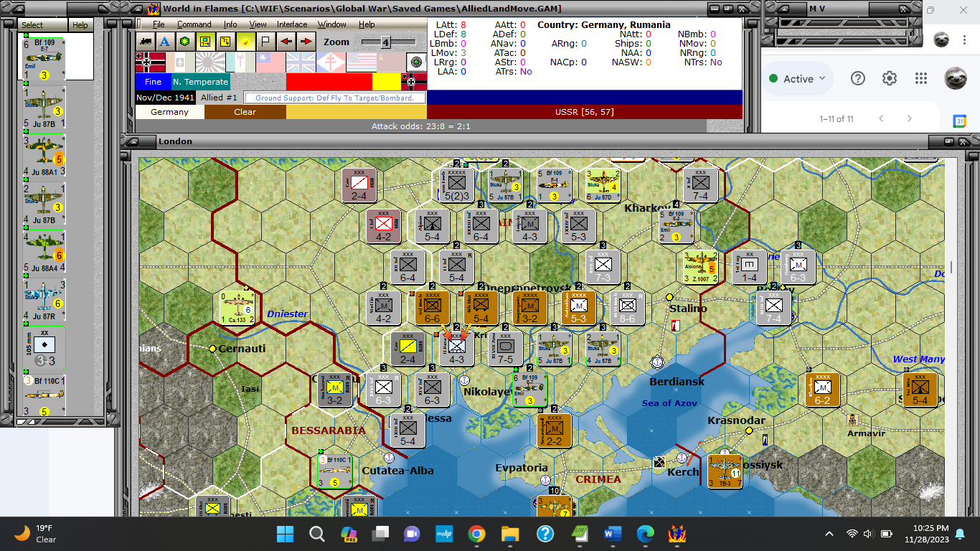
Task: Open the Info menu
Action: coord(230,24)
